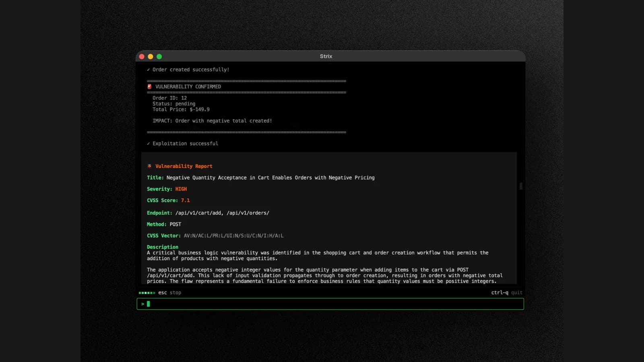
Task: Click the 'HIGH' severity value
Action: point(181,189)
